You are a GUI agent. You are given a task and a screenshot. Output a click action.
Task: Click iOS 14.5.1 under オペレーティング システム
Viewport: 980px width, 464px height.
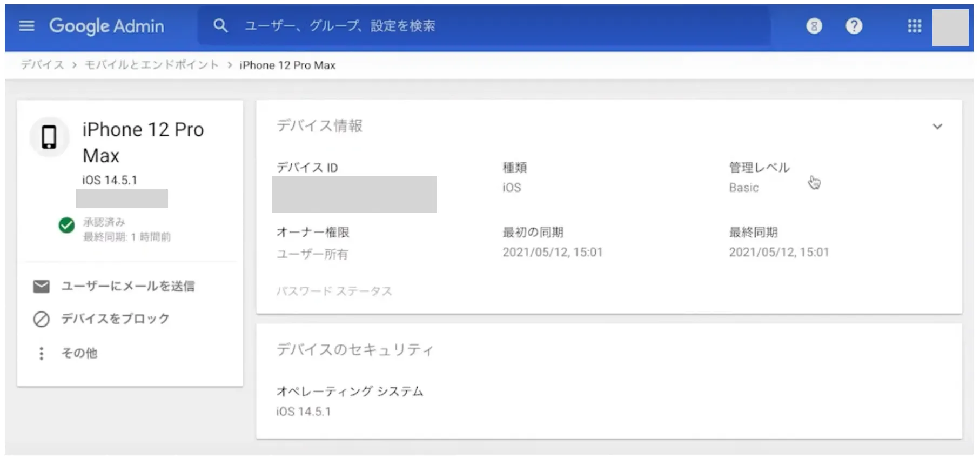click(303, 412)
